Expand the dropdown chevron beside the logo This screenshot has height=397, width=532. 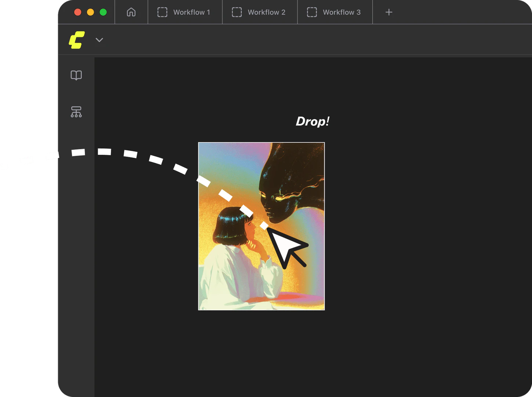pos(99,40)
